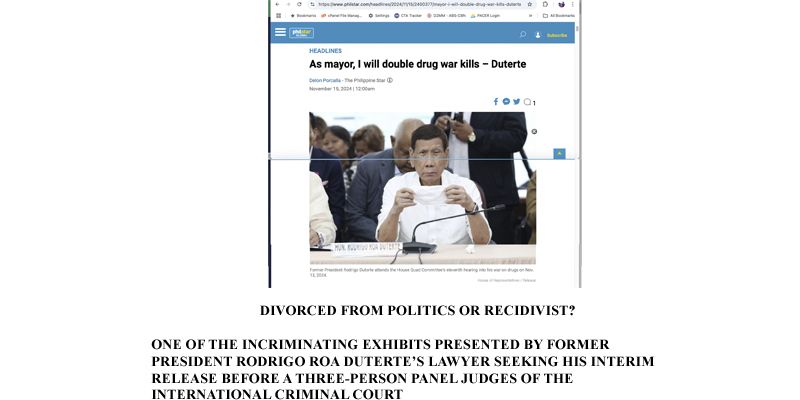800x400 pixels.
Task: Open the HEADLINES section link
Action: coord(326,51)
